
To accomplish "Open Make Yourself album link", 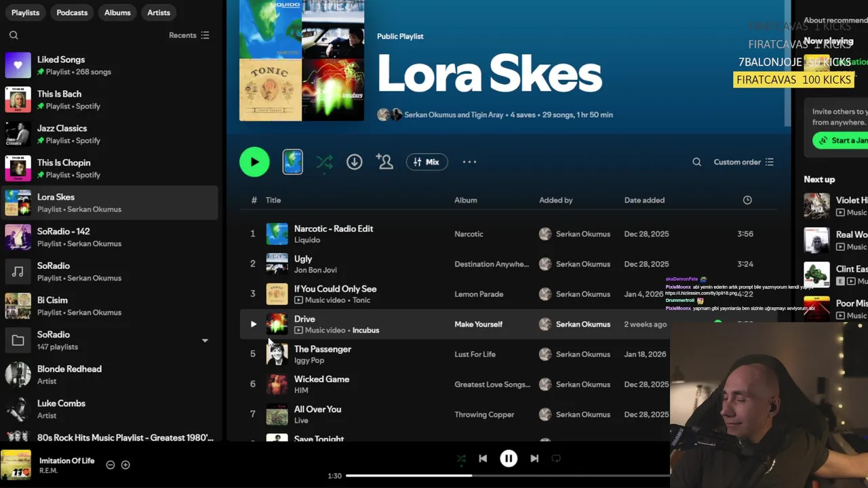I will pyautogui.click(x=478, y=324).
